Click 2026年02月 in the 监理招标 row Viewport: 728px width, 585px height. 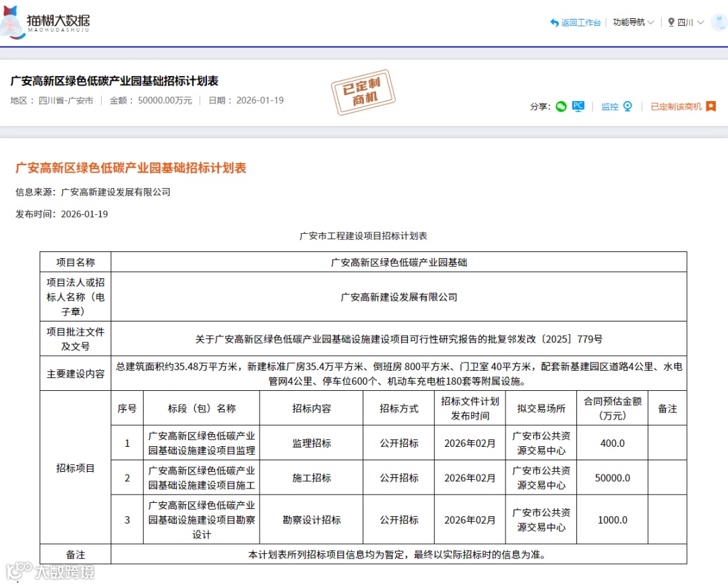pyautogui.click(x=470, y=443)
